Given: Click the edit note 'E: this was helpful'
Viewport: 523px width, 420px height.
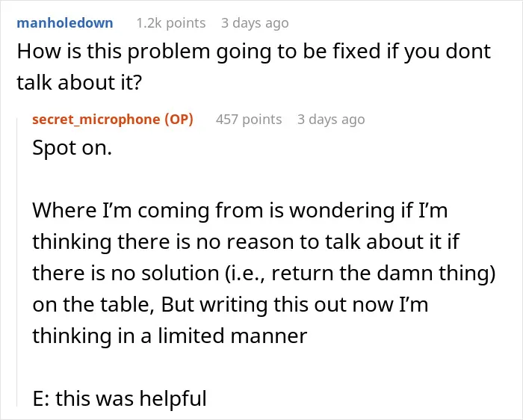Looking at the screenshot, I should 120,398.
